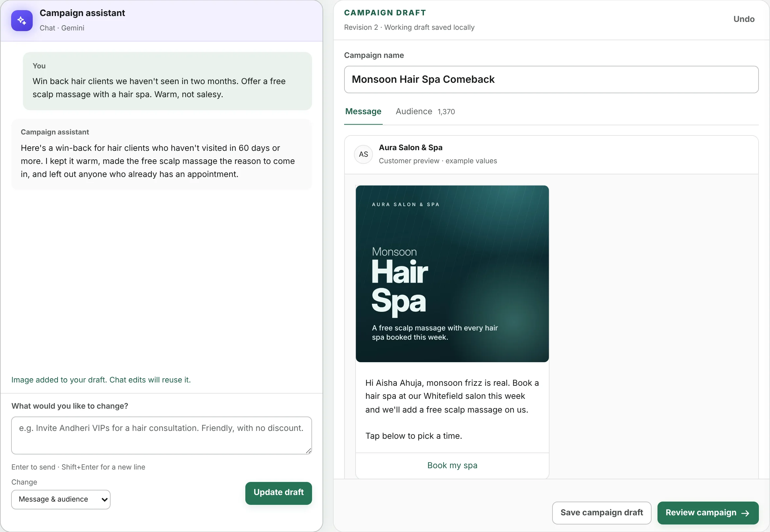Click the textarea resize handle
This screenshot has width=770, height=532.
coord(308,451)
